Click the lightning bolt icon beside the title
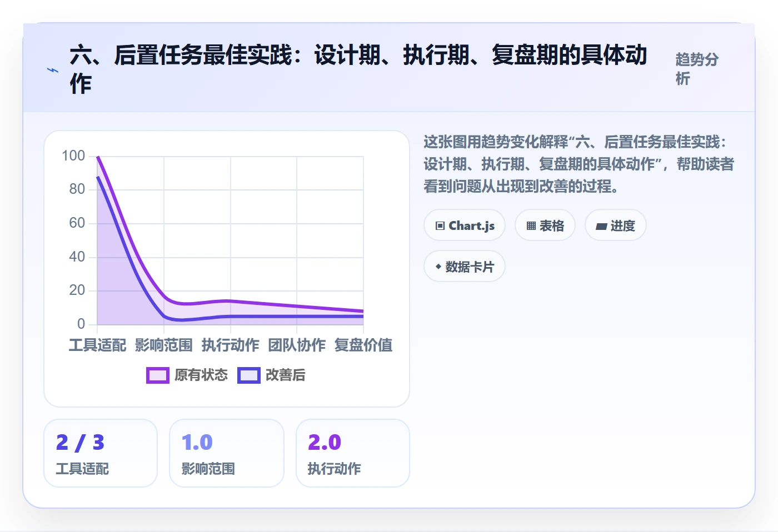The height and width of the screenshot is (532, 778). (53, 70)
